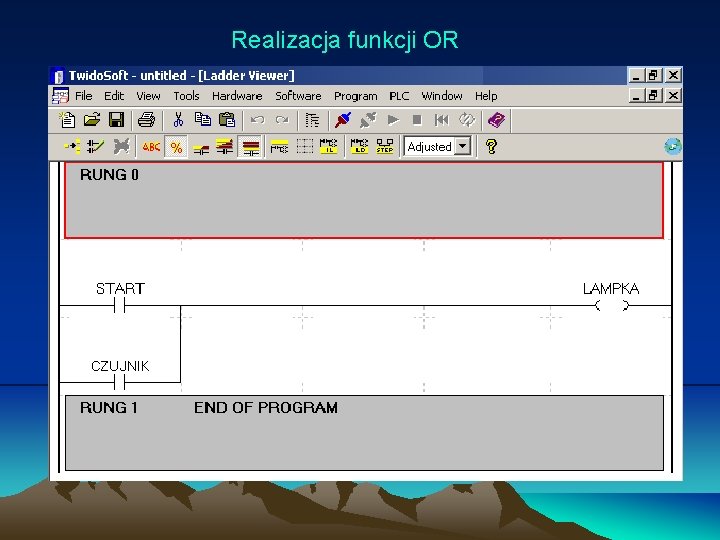Run the PLC with the play icon
This screenshot has height=540, width=720.
pos(393,120)
